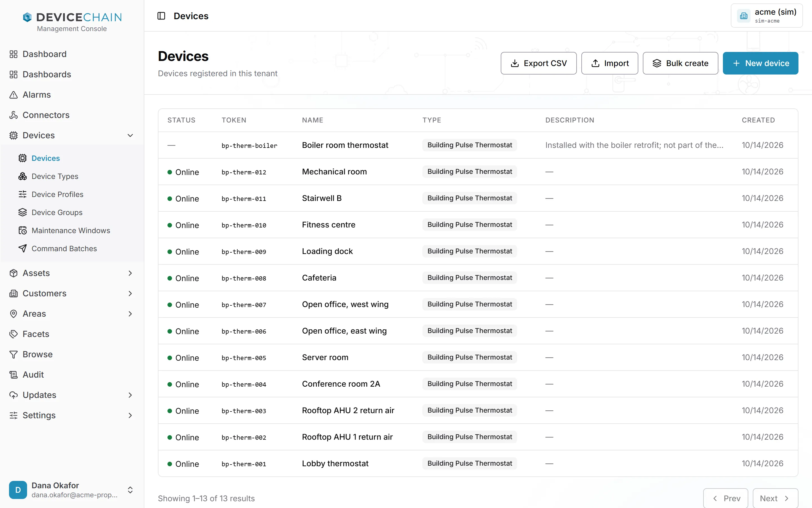Click the Device Types icon
Viewport: 812px width, 508px height.
[x=23, y=176]
